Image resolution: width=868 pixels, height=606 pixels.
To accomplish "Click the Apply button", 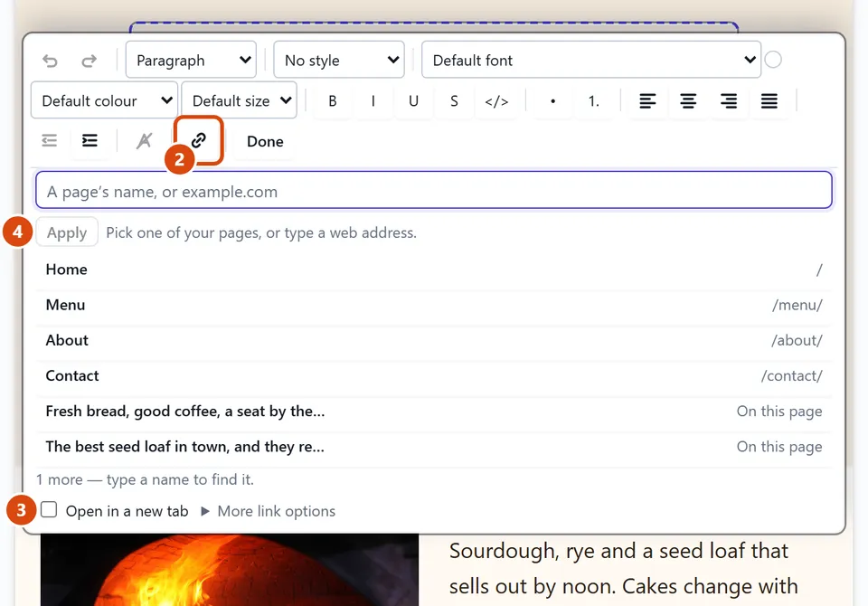I will click(67, 232).
